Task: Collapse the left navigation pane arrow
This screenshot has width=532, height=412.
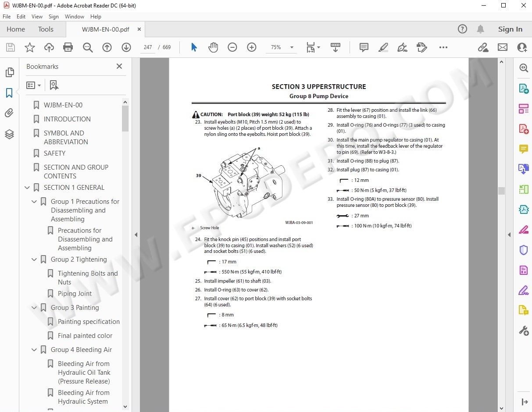Action: (136, 235)
